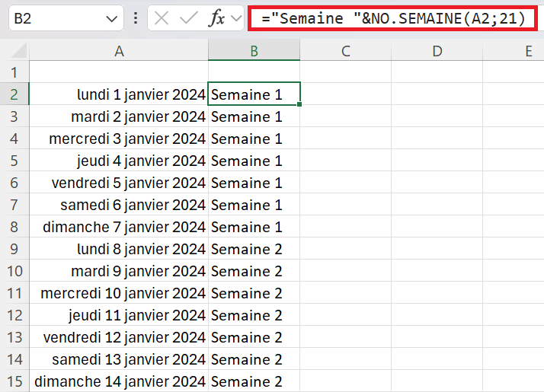Viewport: 544px width, 392px height.
Task: Click the Select All triangle corner
Action: 19,51
